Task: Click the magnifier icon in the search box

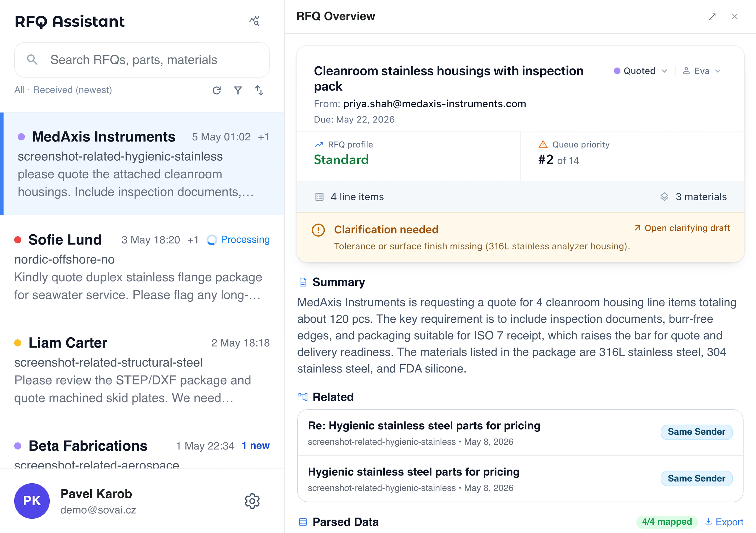Action: pos(32,60)
